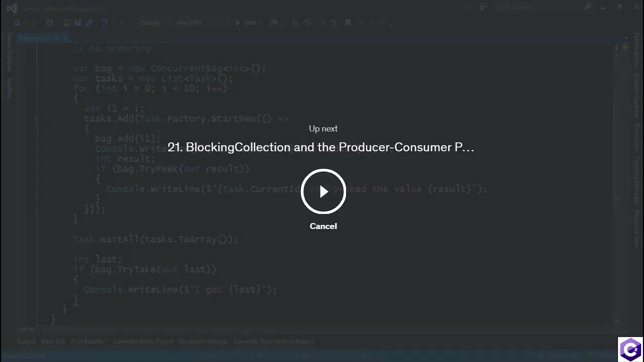Click the Quick Launch magnifier icon
The height and width of the screenshot is (362, 644).
(587, 7)
